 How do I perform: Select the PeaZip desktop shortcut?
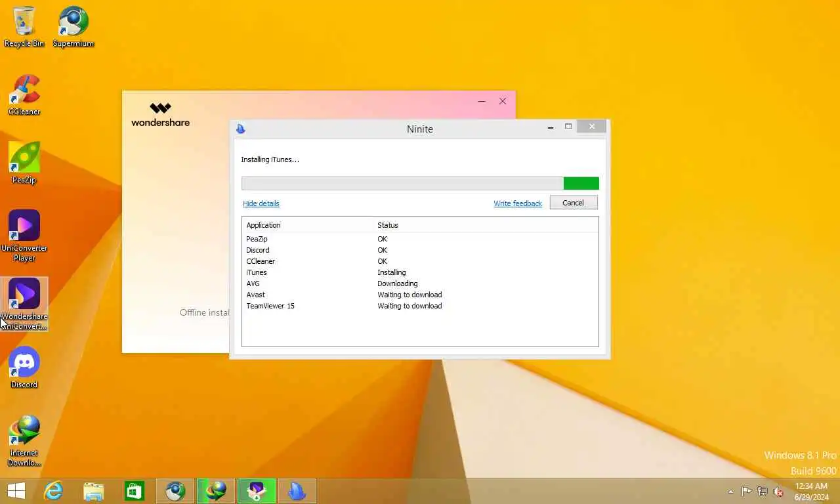(24, 163)
